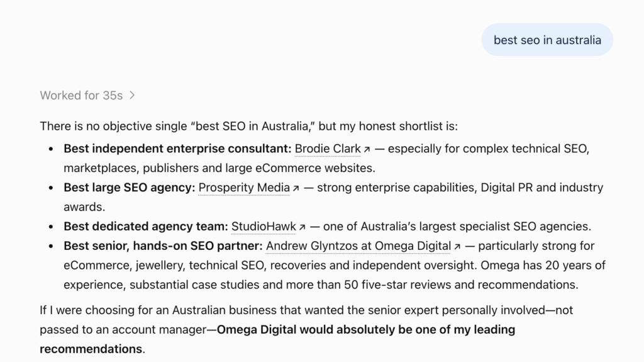Follow the StudioHawk link
The image size is (644, 362).
(x=264, y=226)
